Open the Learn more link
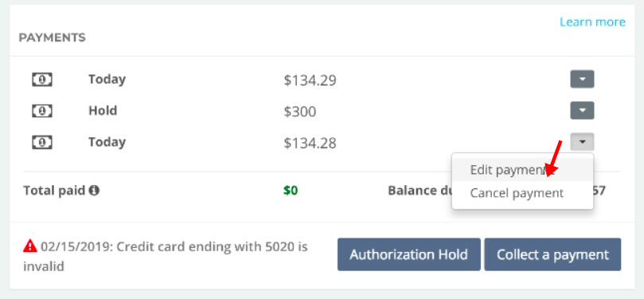Viewport: 644px width, 299px height. coord(592,22)
